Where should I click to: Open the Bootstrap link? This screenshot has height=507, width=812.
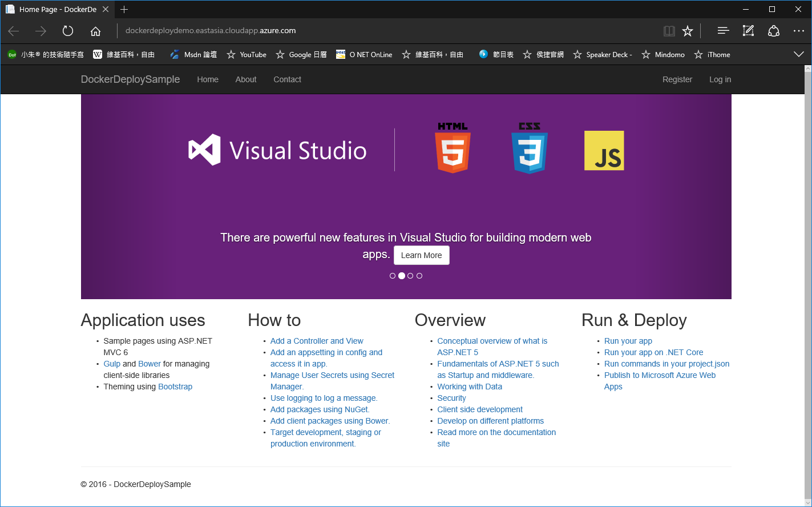click(175, 387)
